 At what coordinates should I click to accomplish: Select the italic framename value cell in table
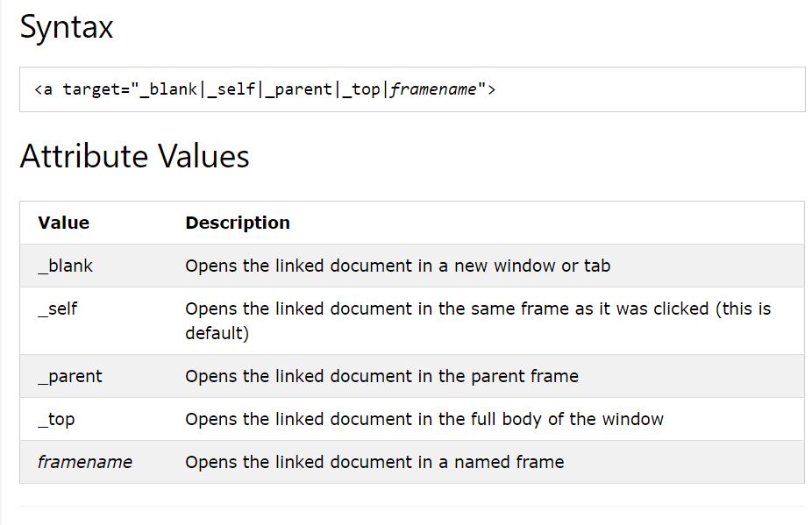[x=84, y=462]
